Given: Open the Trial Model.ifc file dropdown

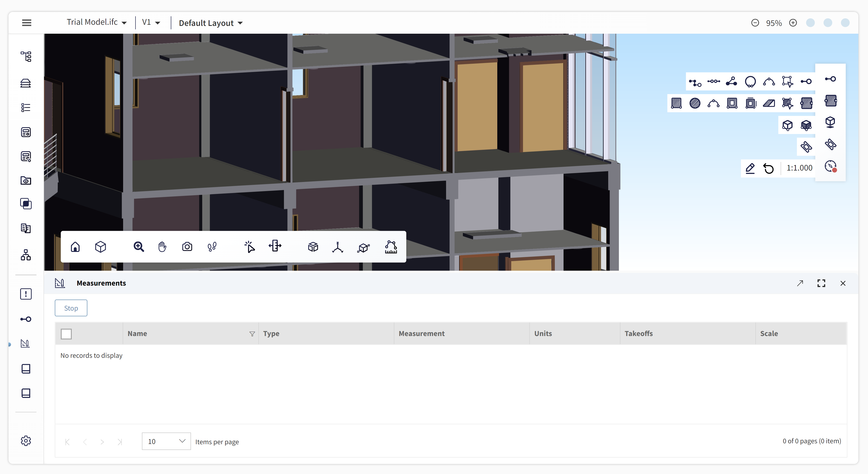Looking at the screenshot, I should coord(96,22).
